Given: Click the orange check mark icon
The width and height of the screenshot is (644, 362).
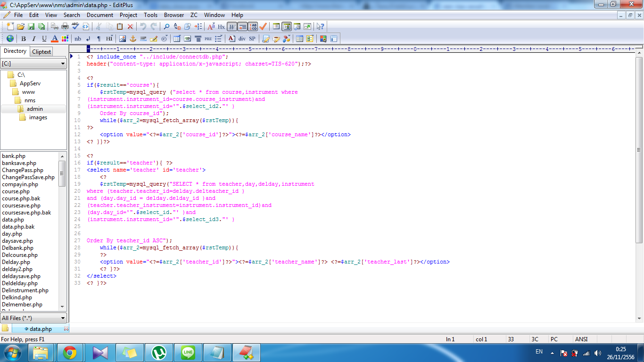Looking at the screenshot, I should [263, 26].
